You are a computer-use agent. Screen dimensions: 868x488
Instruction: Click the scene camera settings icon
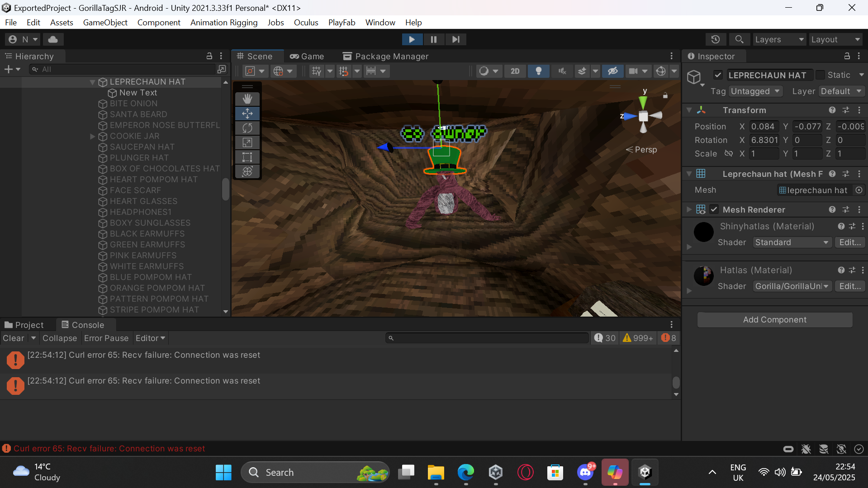633,71
